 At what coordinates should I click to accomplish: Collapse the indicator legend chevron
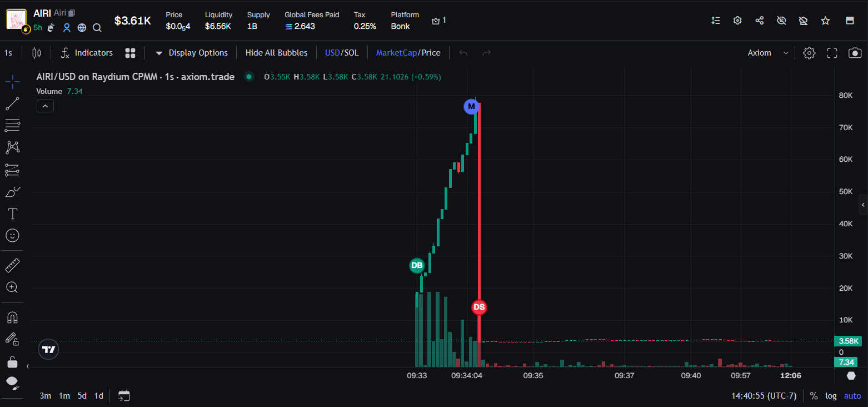coord(45,106)
